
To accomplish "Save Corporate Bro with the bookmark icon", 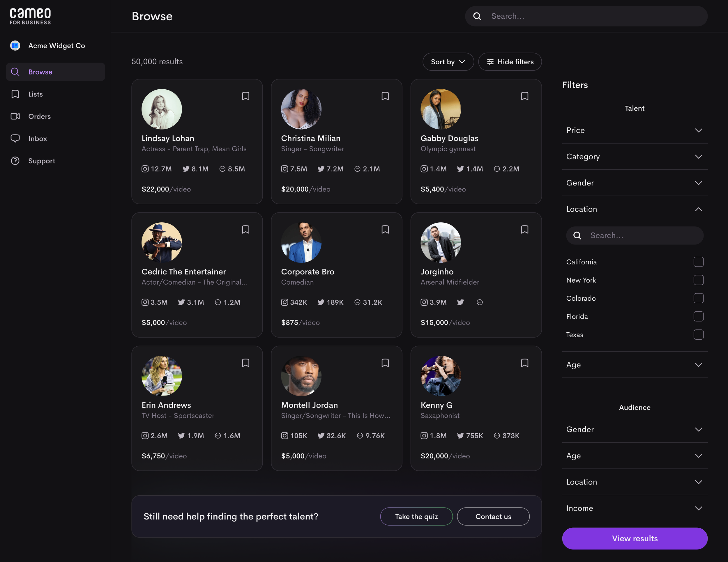I will coord(385,230).
